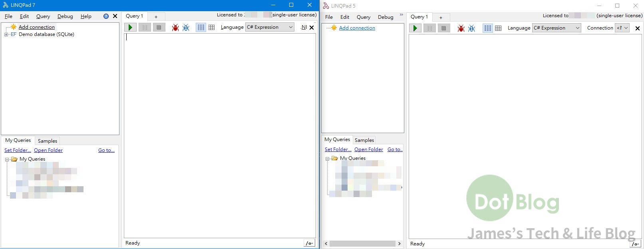Expand the Demo database (SQLite) node
Image resolution: width=644 pixels, height=249 pixels.
coord(6,34)
